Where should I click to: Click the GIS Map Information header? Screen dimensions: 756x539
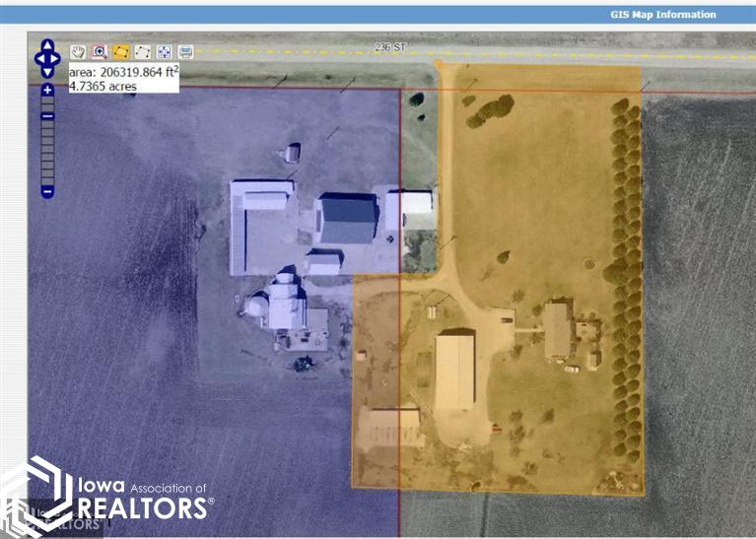tap(663, 15)
